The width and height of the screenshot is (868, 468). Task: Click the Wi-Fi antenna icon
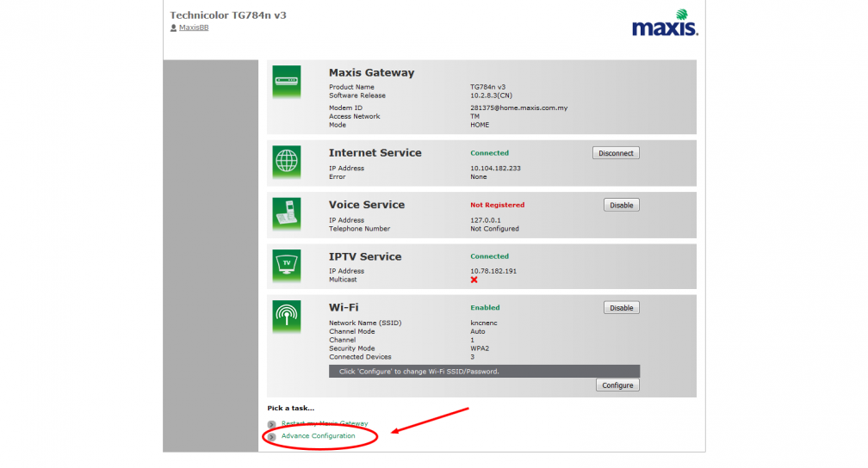pos(286,317)
